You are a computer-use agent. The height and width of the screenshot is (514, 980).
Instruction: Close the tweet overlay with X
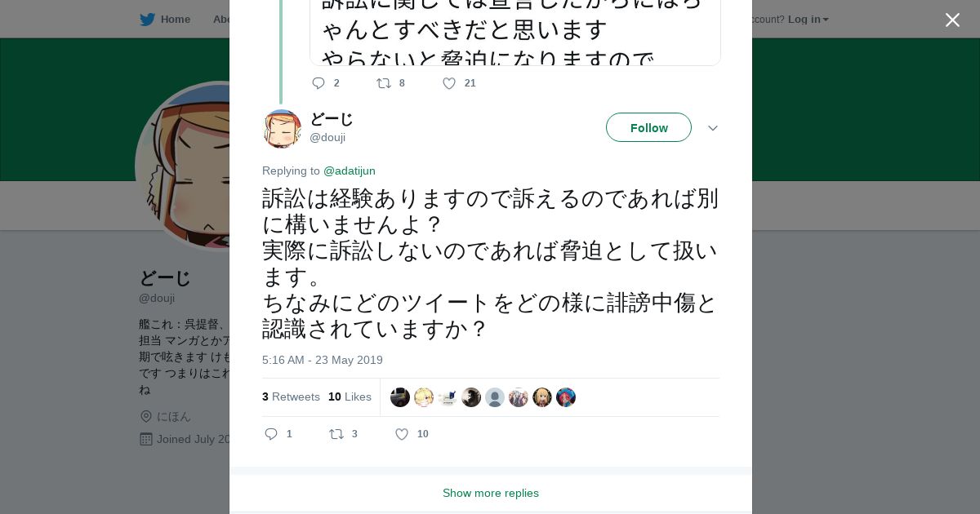(x=952, y=20)
